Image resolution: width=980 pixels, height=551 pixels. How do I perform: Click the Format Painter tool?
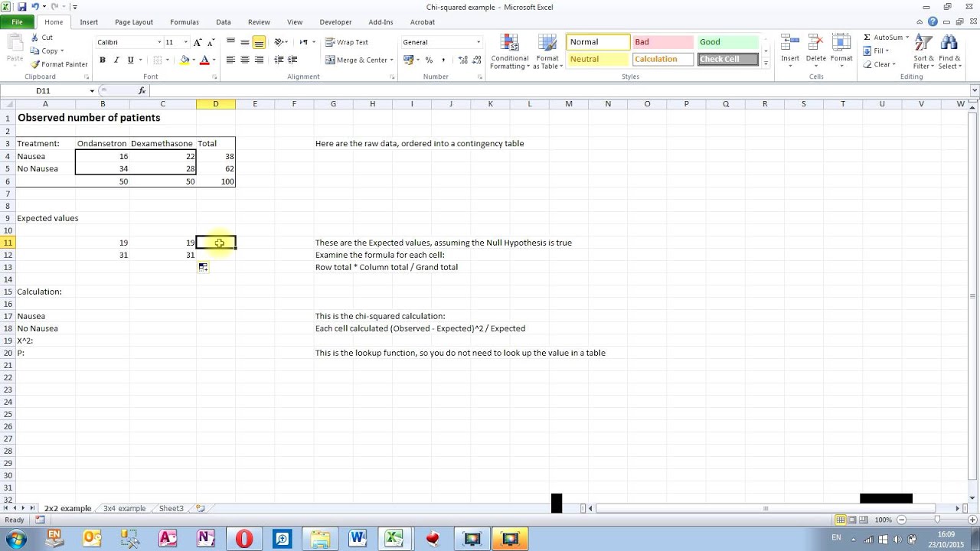click(60, 64)
